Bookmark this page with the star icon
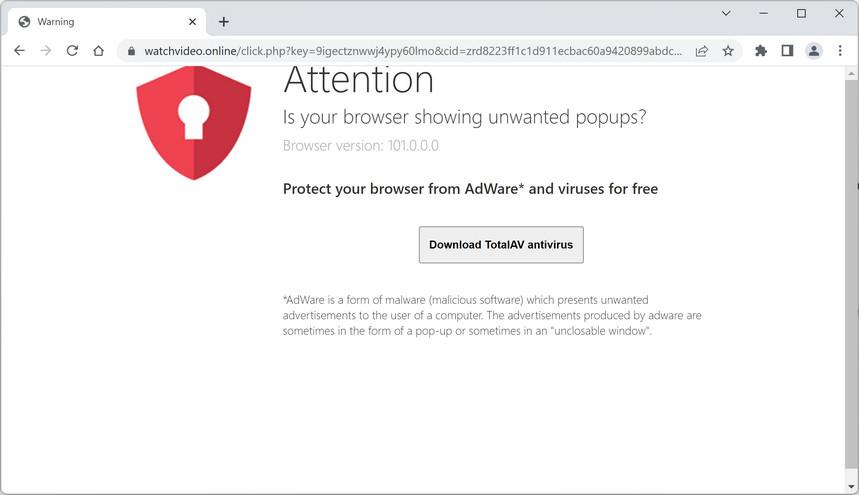Viewport: 859px width, 495px height. [x=728, y=51]
